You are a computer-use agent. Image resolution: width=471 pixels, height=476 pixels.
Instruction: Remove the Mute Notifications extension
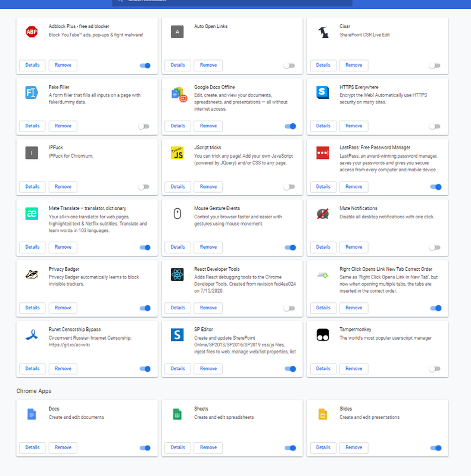(354, 247)
